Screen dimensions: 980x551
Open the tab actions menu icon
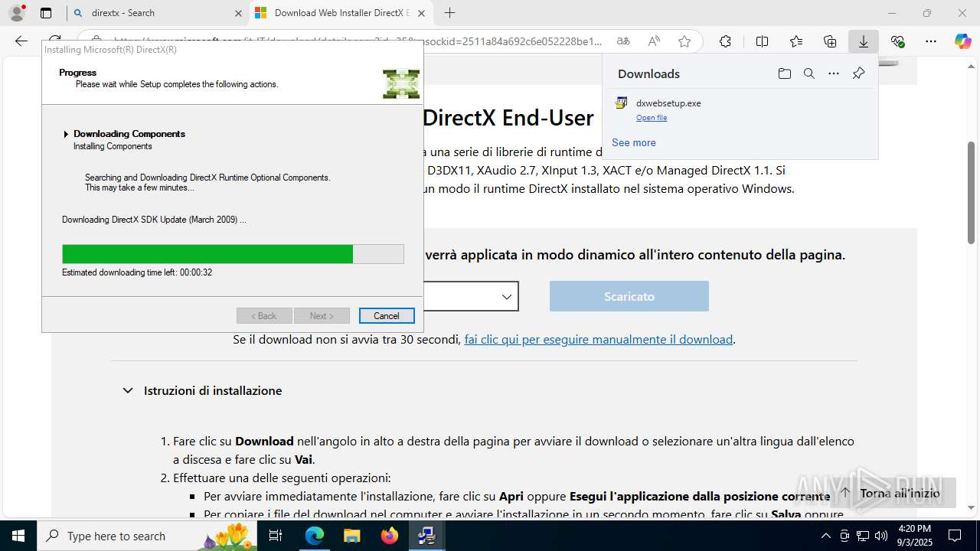46,13
